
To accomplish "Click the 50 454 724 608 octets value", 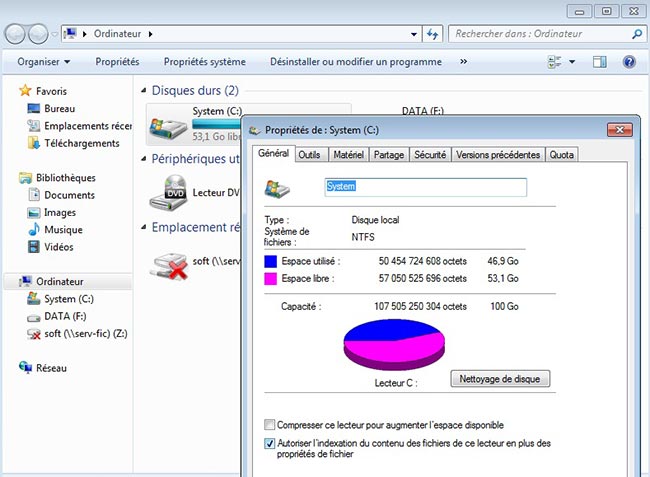I will 422,261.
